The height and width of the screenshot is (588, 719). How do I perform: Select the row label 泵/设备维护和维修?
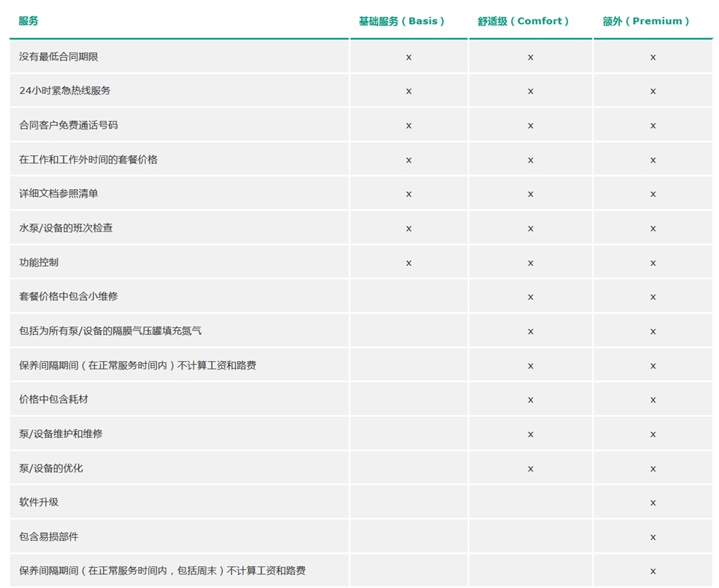[x=61, y=433]
